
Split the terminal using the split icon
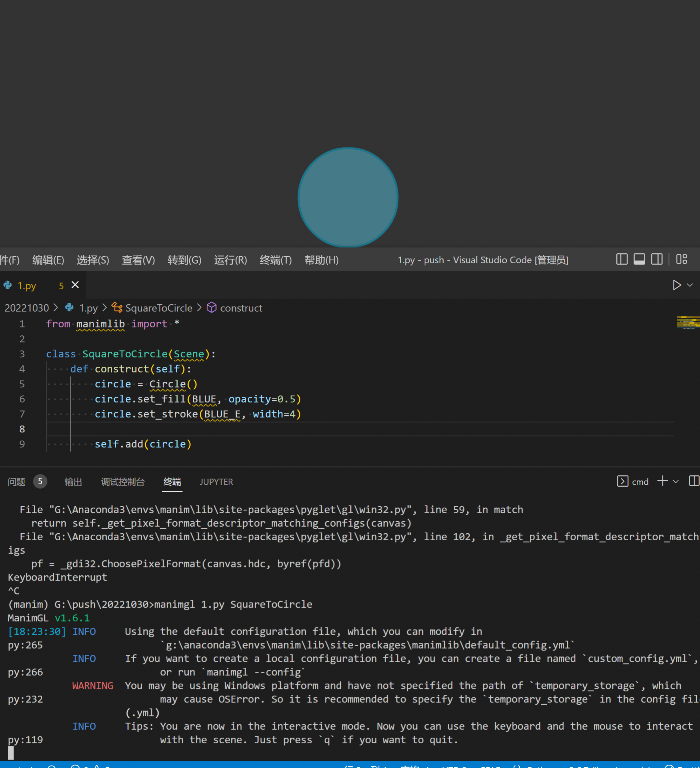pyautogui.click(x=694, y=481)
